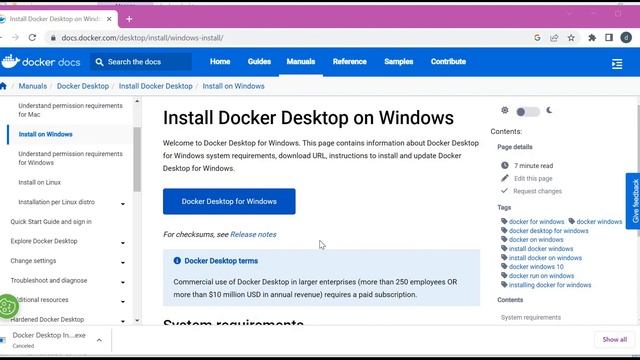Open the right sidebar menu toggle icon
The image size is (640, 360).
click(x=617, y=64)
